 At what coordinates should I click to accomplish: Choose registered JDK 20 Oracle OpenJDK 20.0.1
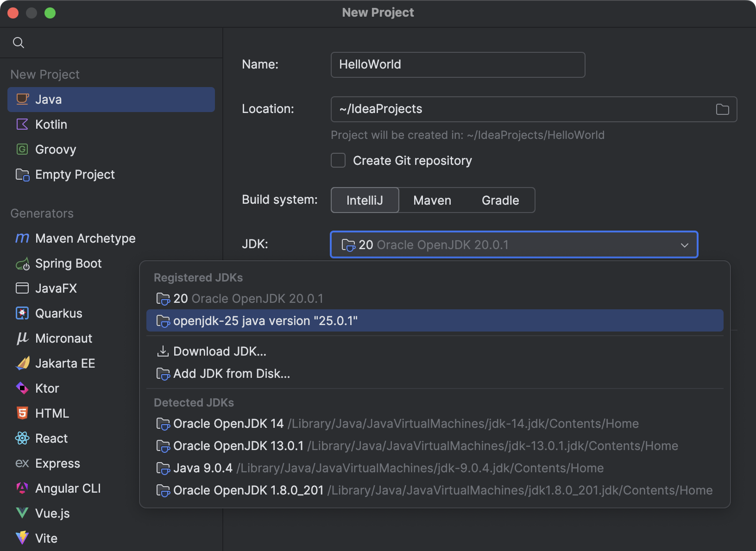(435, 299)
